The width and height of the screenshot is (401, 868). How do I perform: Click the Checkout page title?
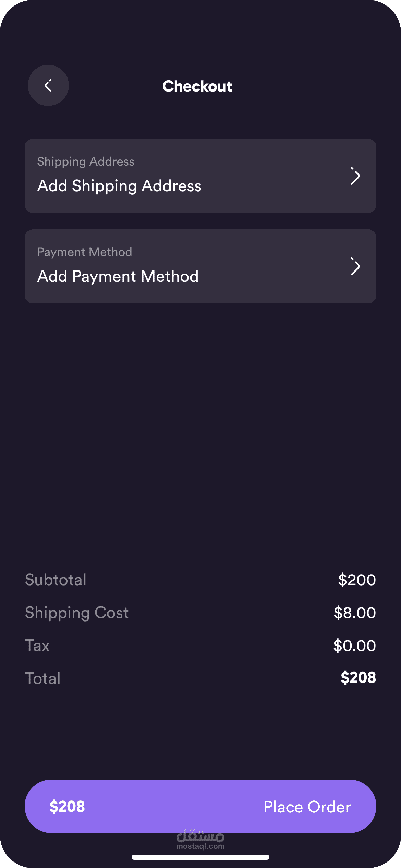197,86
